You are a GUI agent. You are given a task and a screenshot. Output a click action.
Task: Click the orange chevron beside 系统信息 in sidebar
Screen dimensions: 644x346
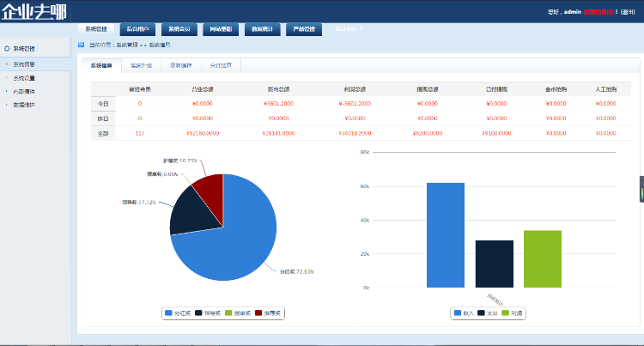[x=7, y=64]
